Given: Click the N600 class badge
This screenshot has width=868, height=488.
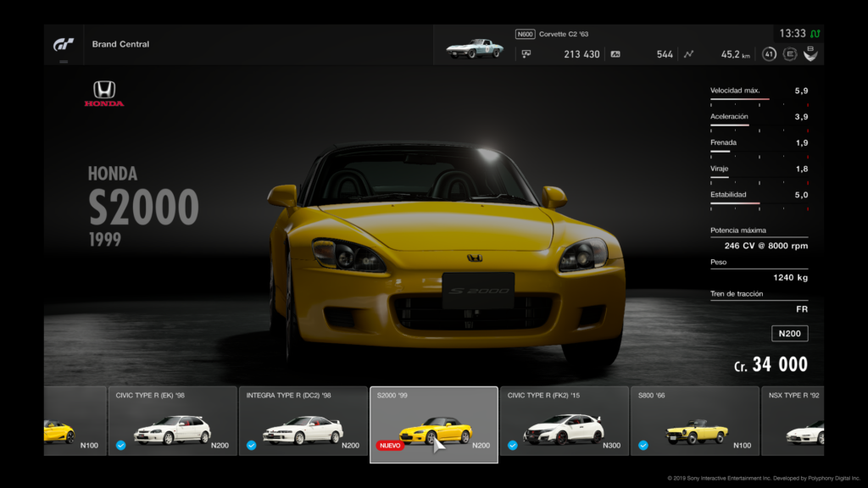Looking at the screenshot, I should 525,34.
